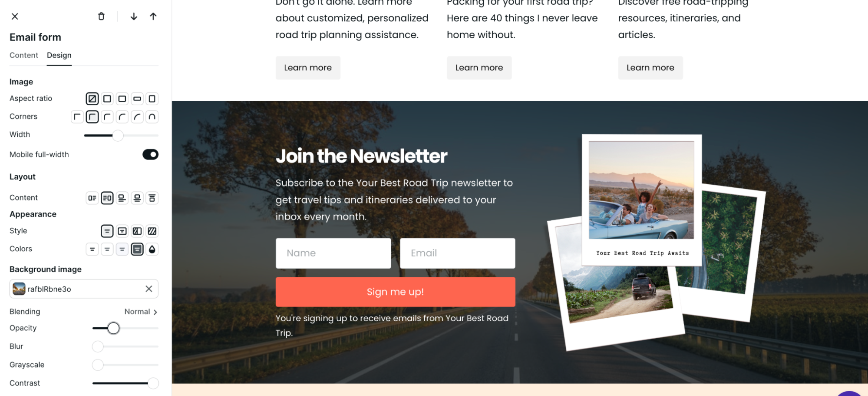Screen dimensions: 868x396
Task: Select the custom color droplet icon
Action: pos(152,249)
